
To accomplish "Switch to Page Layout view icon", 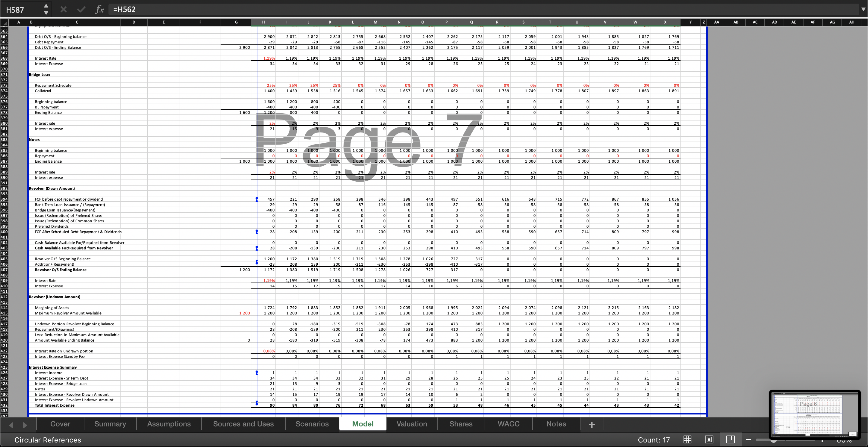I will point(709,439).
